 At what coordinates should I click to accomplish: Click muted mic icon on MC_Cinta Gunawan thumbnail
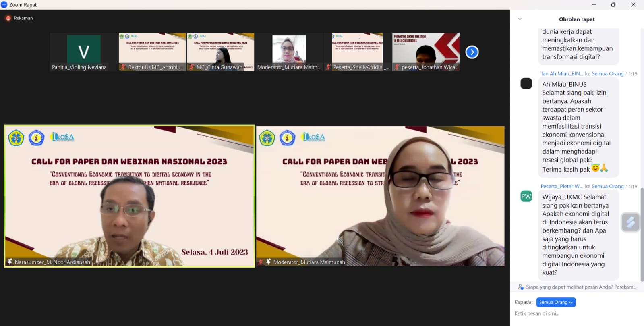coord(192,67)
